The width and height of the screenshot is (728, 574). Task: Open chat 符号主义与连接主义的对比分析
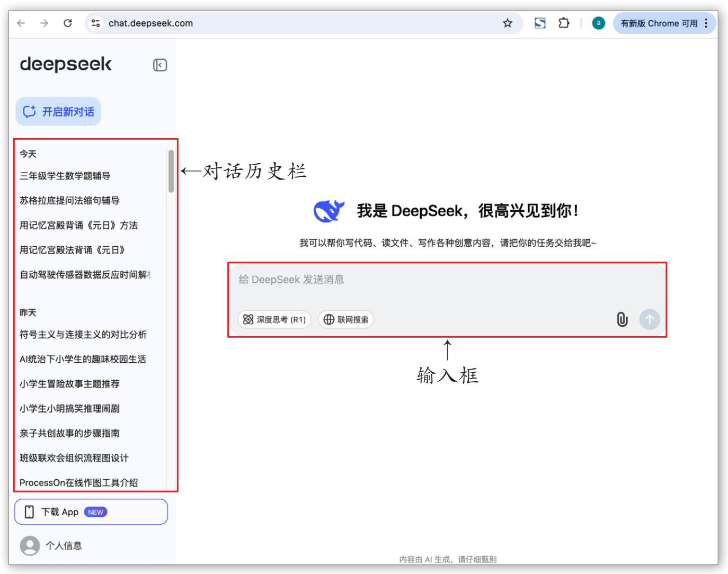[83, 335]
